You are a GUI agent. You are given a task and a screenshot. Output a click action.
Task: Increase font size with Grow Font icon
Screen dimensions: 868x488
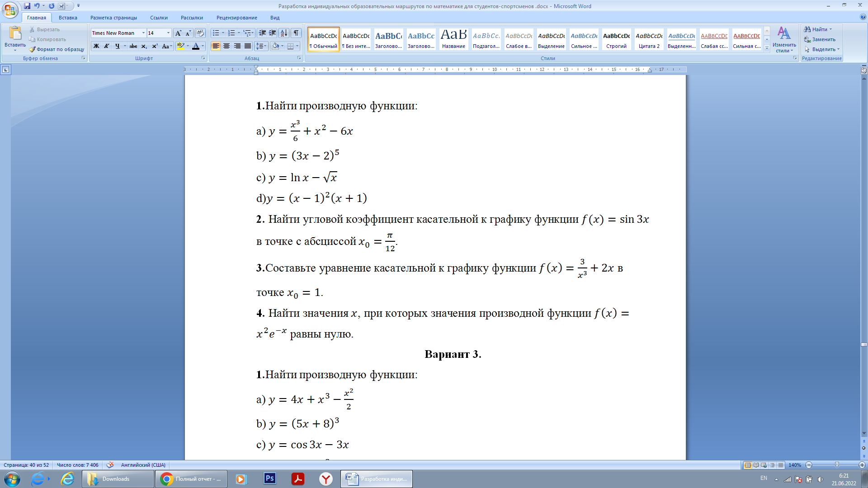pyautogui.click(x=178, y=33)
